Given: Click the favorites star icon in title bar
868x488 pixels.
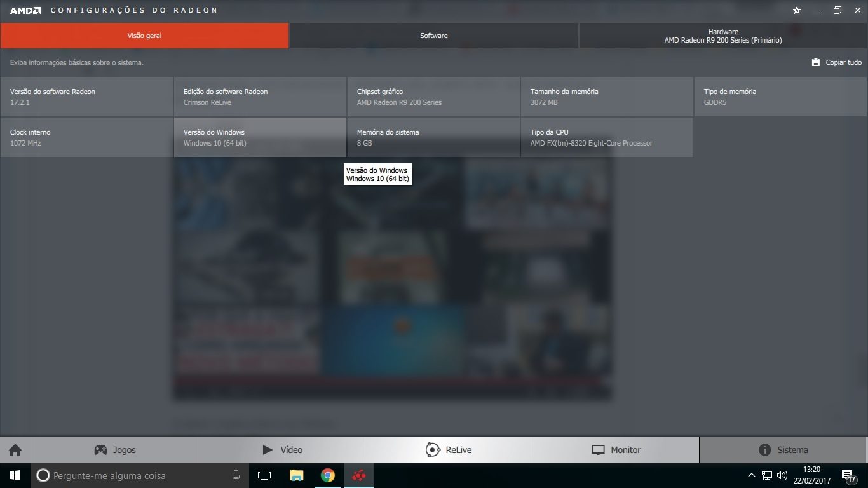Looking at the screenshot, I should (x=797, y=10).
